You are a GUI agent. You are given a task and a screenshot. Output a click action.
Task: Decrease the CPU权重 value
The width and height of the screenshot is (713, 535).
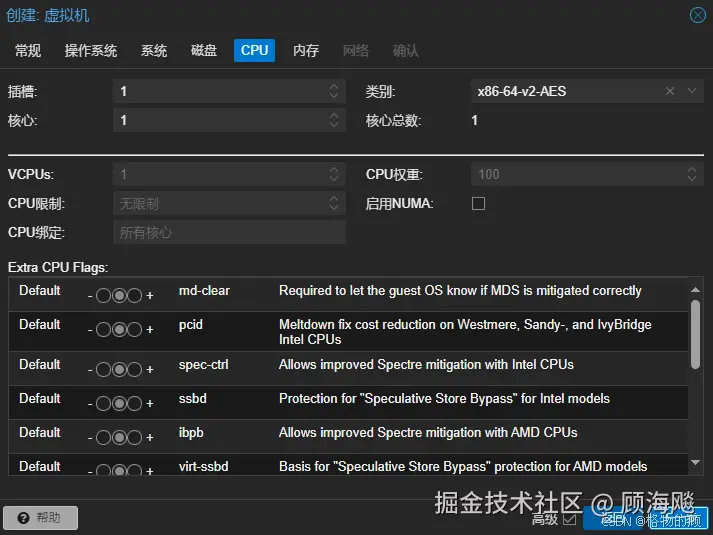coord(692,179)
